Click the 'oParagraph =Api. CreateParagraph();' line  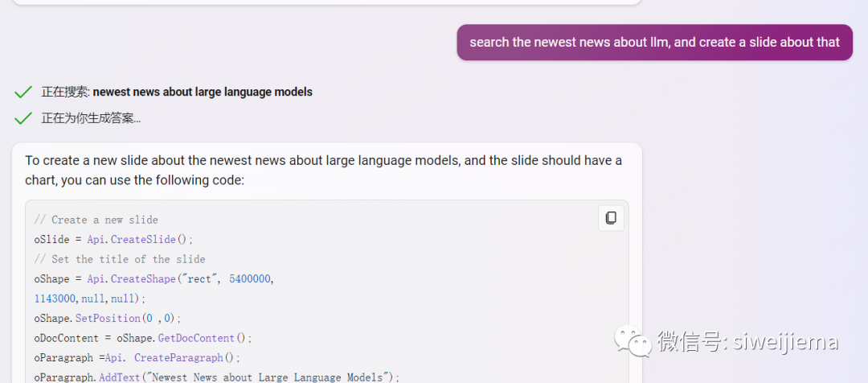[x=137, y=358]
